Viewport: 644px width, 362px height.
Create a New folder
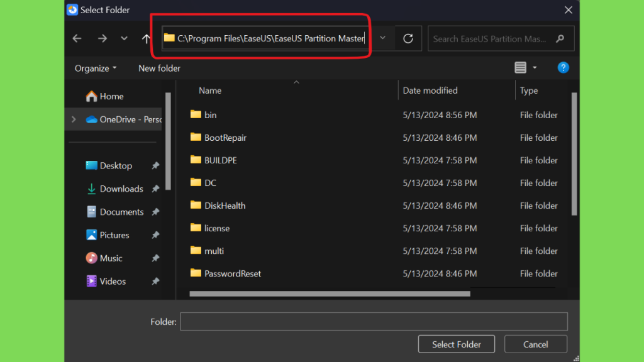159,68
